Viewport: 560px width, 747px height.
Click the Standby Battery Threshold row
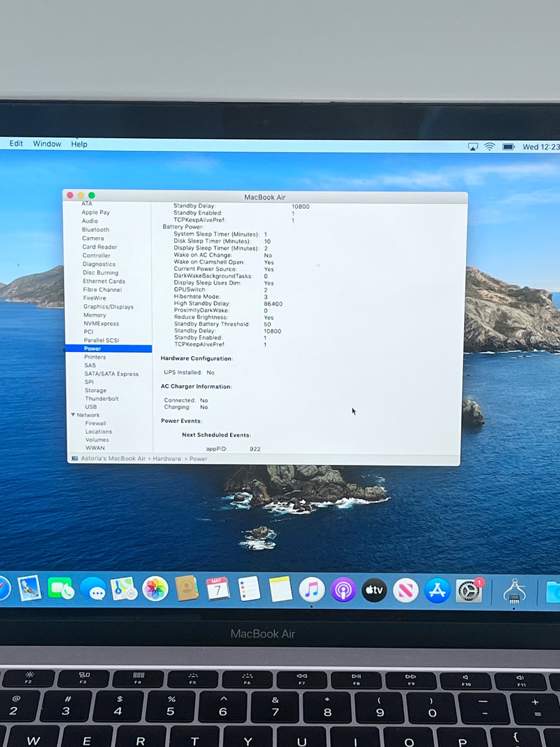[222, 324]
